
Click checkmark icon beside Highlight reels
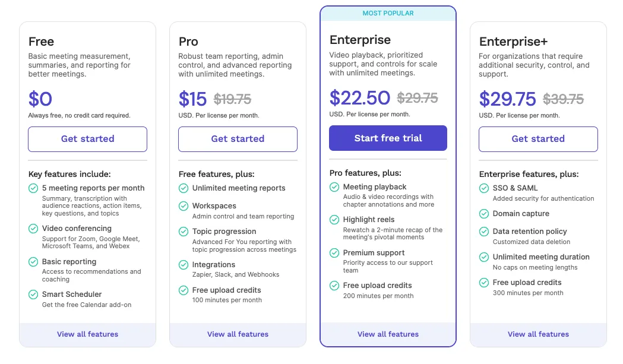[x=334, y=219]
